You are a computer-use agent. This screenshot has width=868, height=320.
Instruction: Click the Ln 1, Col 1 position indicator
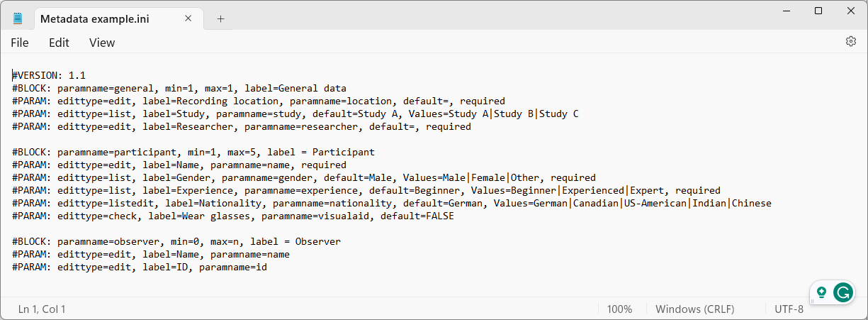tap(42, 309)
